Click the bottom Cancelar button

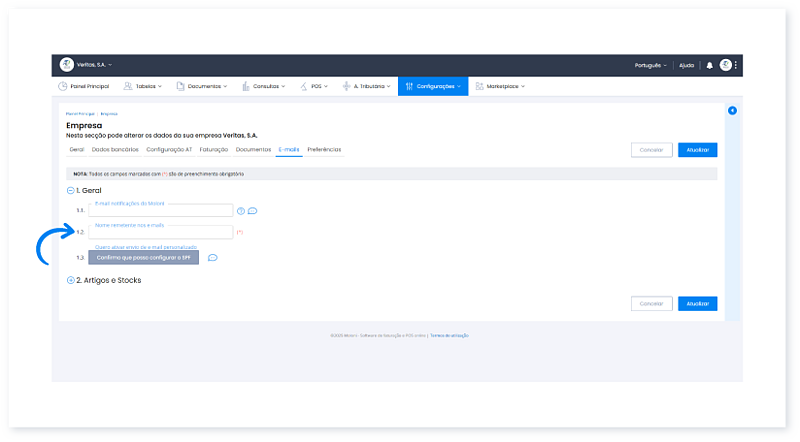click(651, 303)
